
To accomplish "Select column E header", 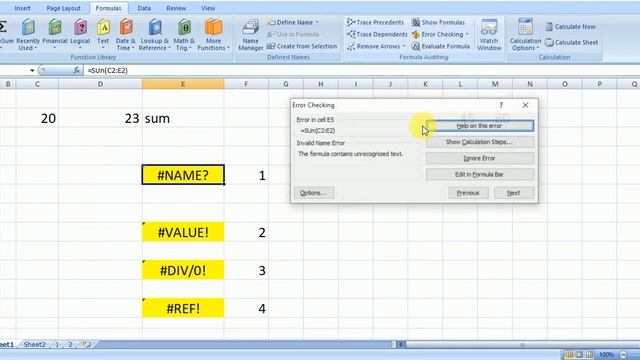I will (183, 84).
